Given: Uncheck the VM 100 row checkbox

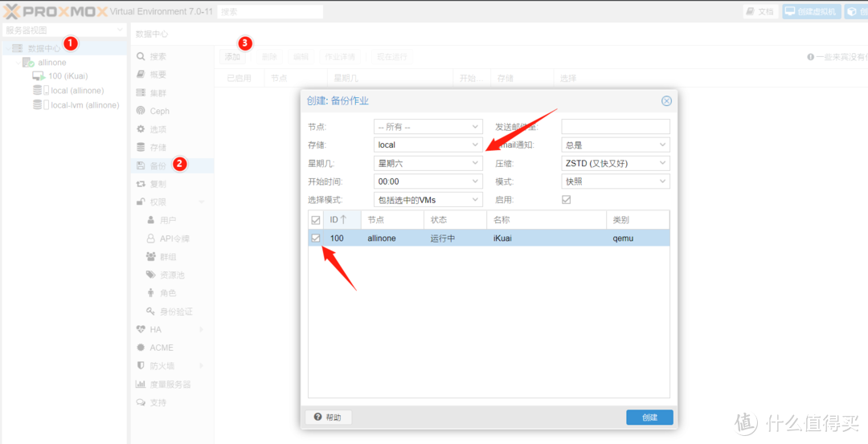Looking at the screenshot, I should [x=316, y=238].
